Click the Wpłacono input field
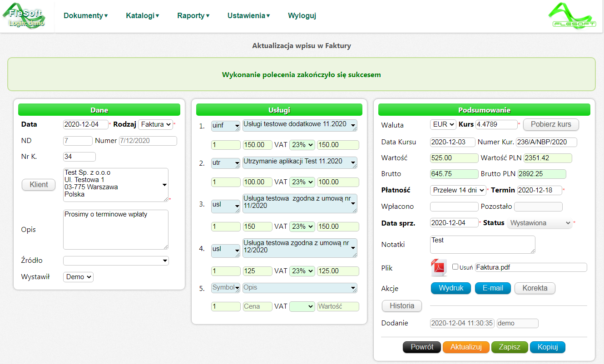 point(454,207)
